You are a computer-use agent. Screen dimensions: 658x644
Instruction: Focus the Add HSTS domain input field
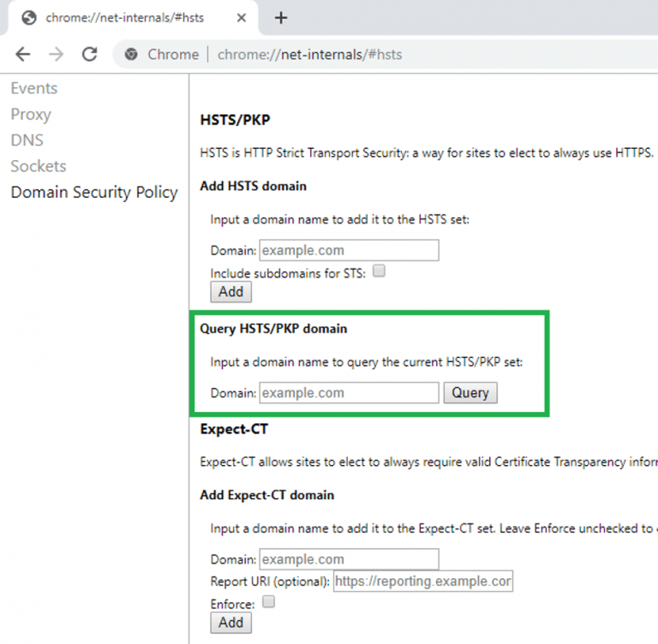click(349, 250)
